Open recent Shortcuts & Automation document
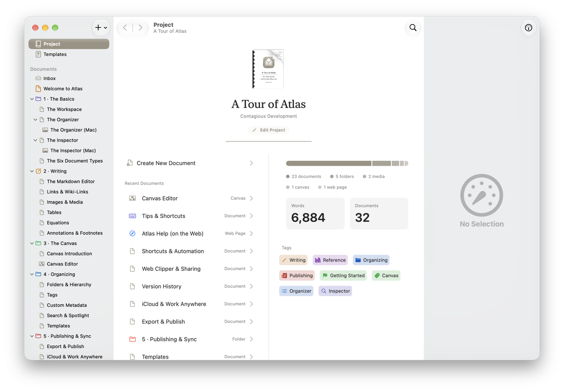The image size is (564, 392). [x=190, y=251]
